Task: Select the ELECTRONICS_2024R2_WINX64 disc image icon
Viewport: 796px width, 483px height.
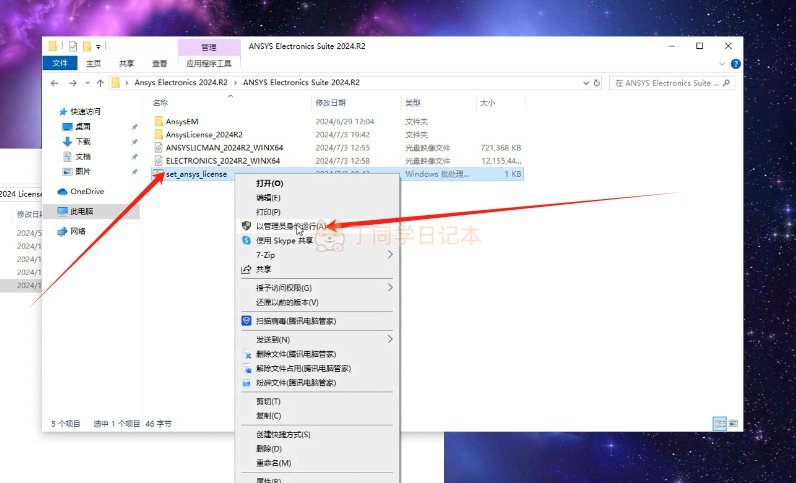Action: point(158,160)
